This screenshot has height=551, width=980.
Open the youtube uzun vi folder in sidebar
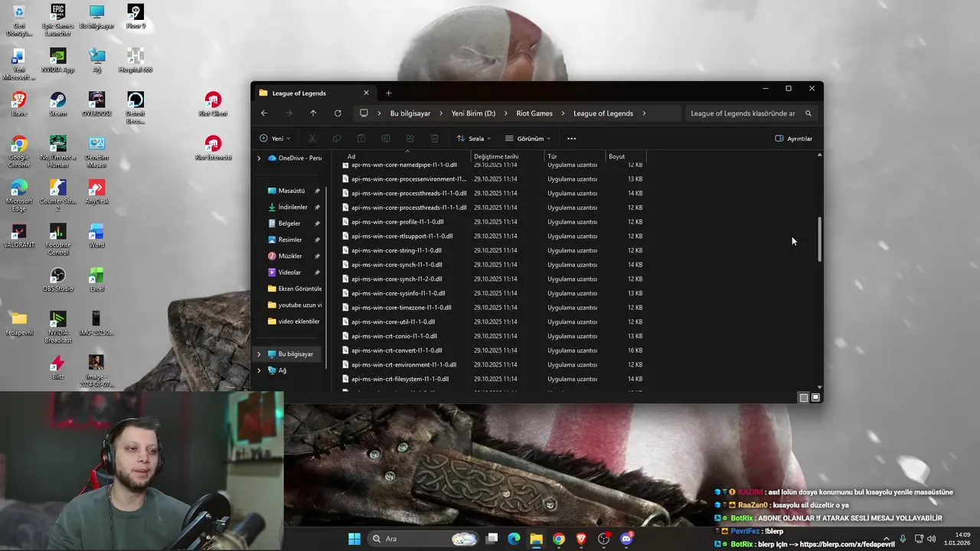point(294,305)
